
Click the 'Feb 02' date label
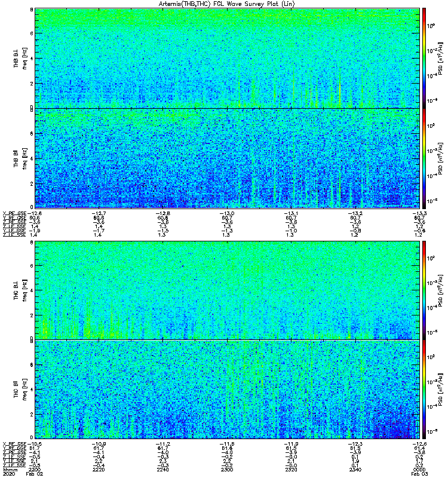coord(35,474)
